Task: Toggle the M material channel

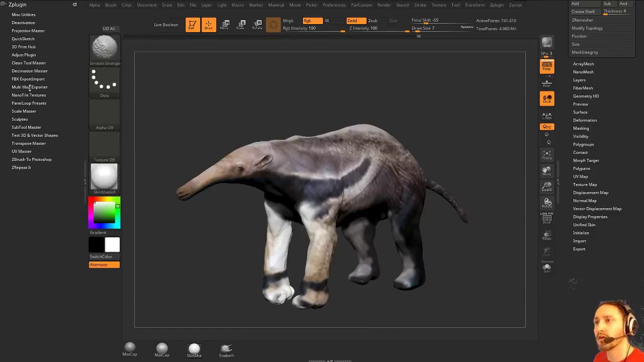Action: point(327,21)
